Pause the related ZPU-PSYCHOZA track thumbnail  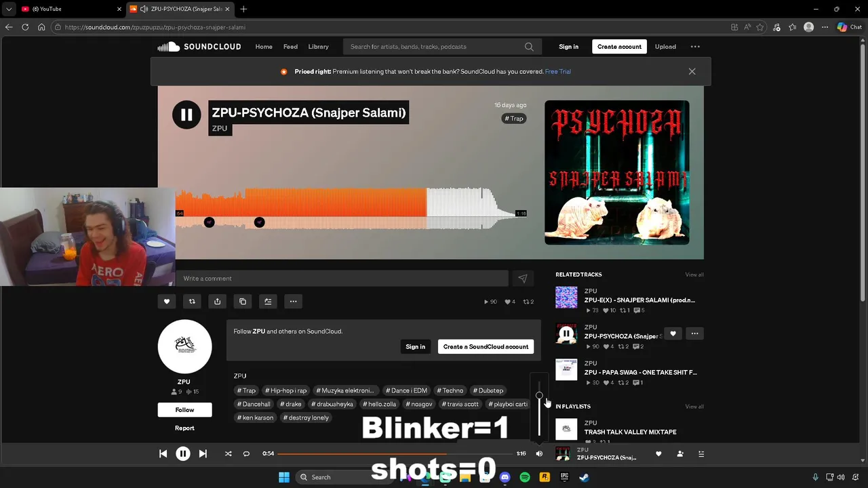[x=566, y=333]
